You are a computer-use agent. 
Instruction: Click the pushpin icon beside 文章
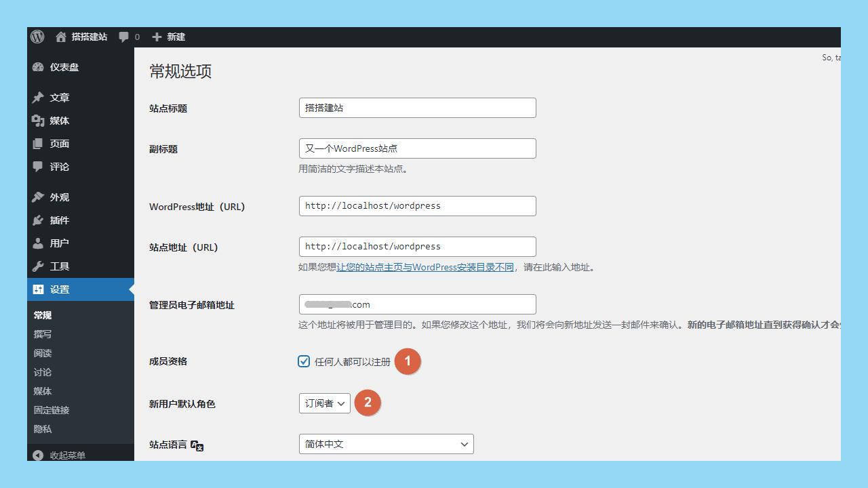coord(37,97)
